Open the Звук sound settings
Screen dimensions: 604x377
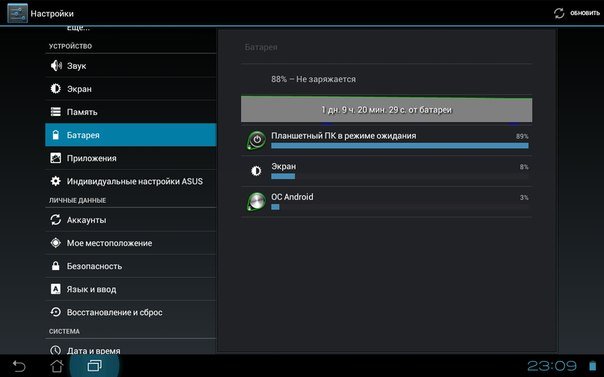131,65
